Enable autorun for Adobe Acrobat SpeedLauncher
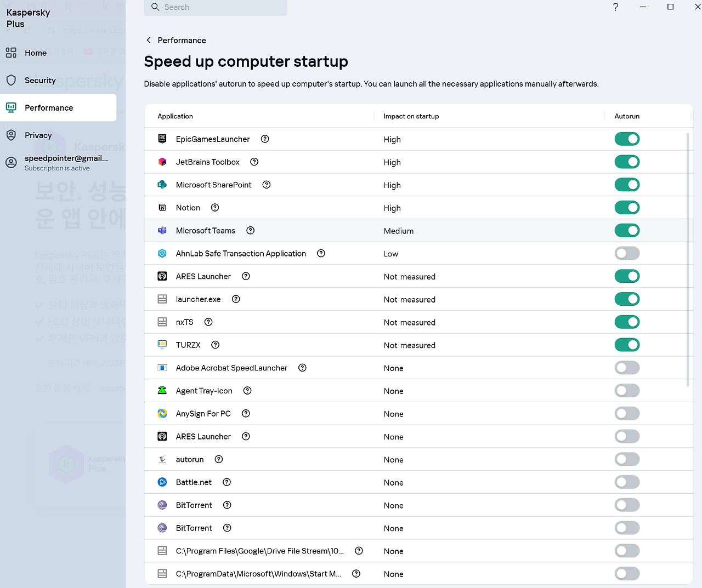This screenshot has width=702, height=588. (627, 368)
